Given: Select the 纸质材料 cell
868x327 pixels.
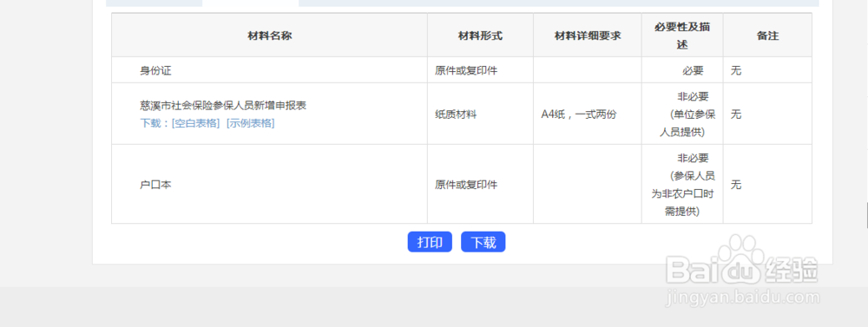Looking at the screenshot, I should [480, 114].
